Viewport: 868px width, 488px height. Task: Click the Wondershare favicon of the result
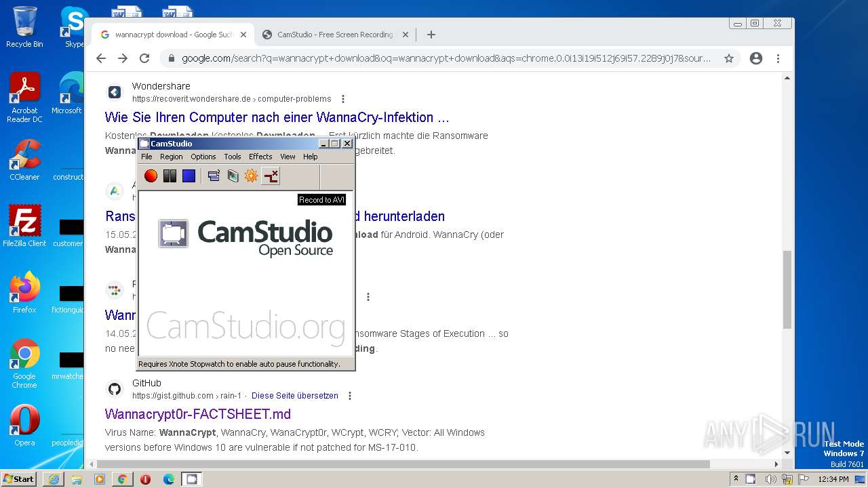[x=115, y=92]
